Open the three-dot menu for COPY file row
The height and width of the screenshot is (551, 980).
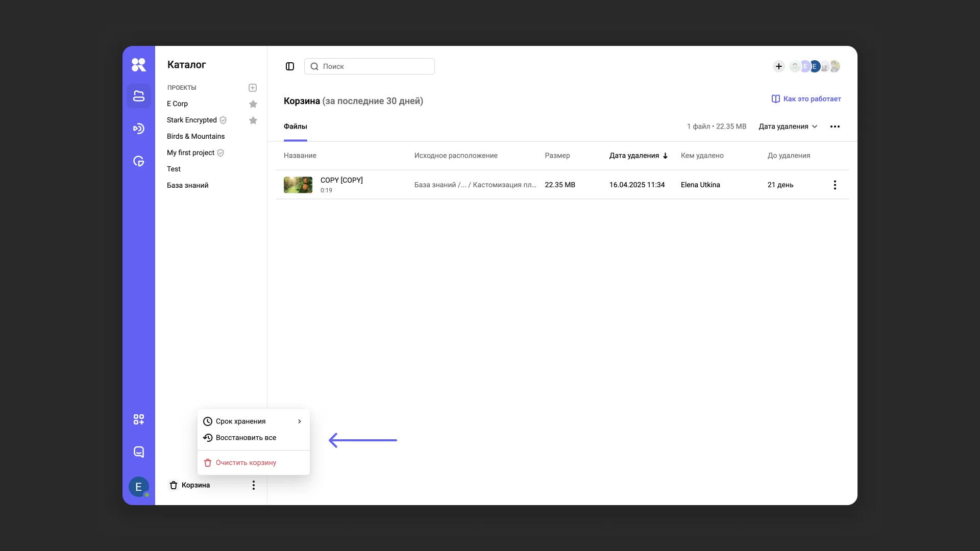pos(835,185)
